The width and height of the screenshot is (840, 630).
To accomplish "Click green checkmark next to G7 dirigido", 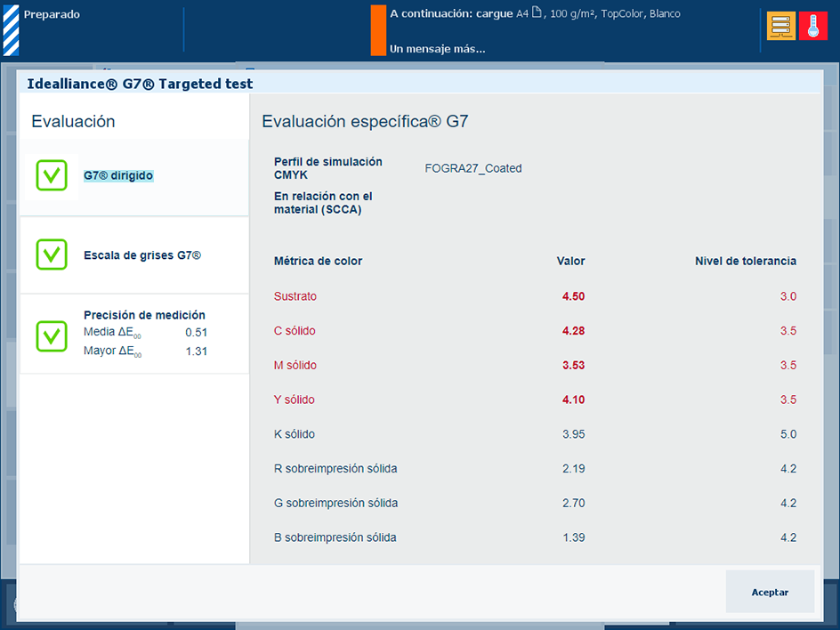I will tap(52, 175).
